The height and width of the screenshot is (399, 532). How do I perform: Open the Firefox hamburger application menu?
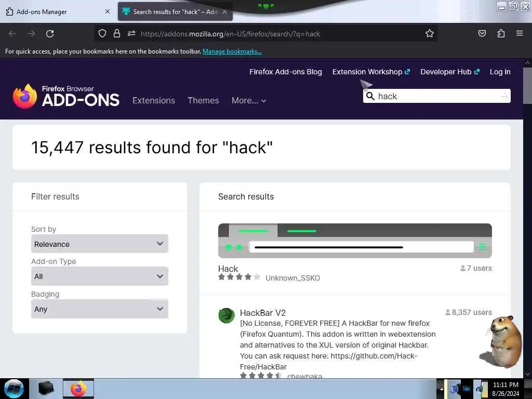[520, 33]
